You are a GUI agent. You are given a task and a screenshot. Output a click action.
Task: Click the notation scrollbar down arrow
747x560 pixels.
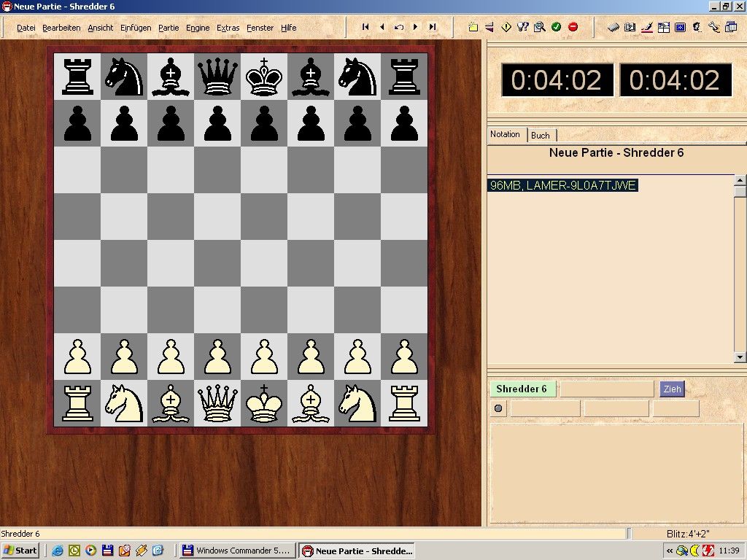point(740,357)
